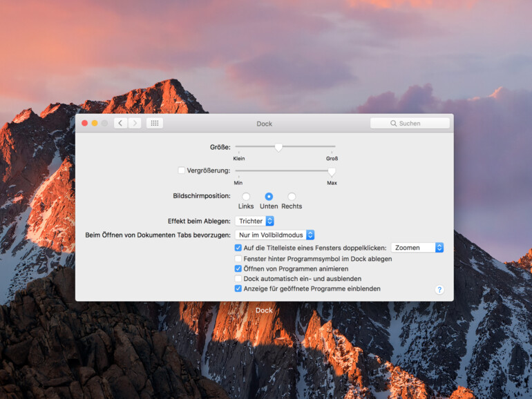The height and width of the screenshot is (399, 532).
Task: Show all preferences via the grid icon
Action: [155, 123]
